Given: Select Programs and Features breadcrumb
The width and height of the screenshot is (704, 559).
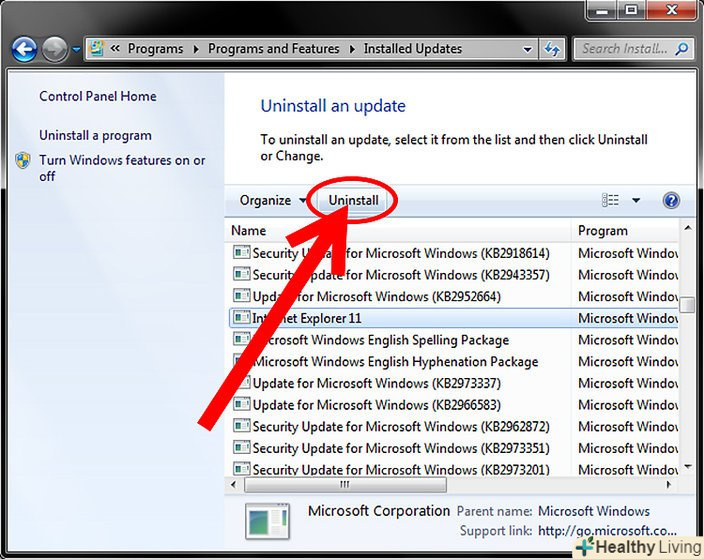Looking at the screenshot, I should (x=273, y=48).
